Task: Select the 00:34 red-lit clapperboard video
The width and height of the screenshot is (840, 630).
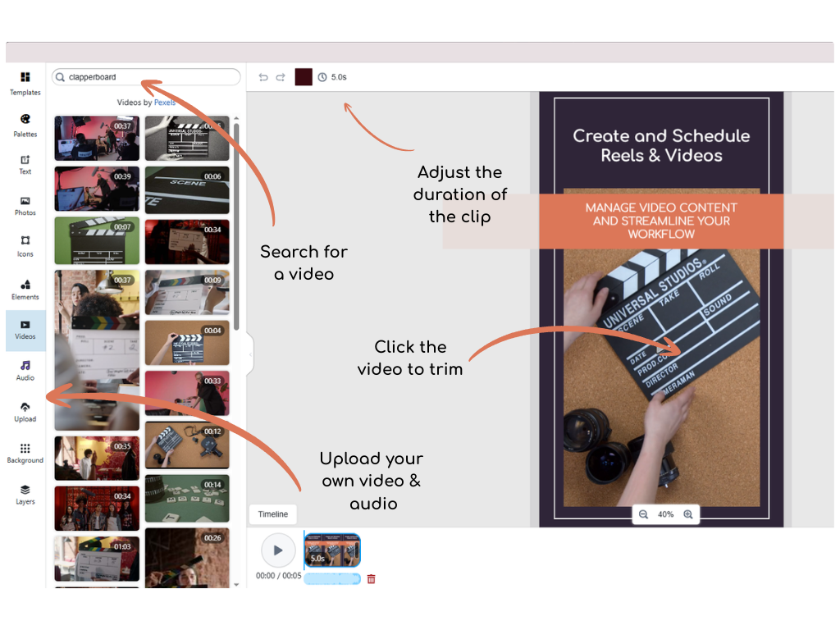Action: point(187,242)
